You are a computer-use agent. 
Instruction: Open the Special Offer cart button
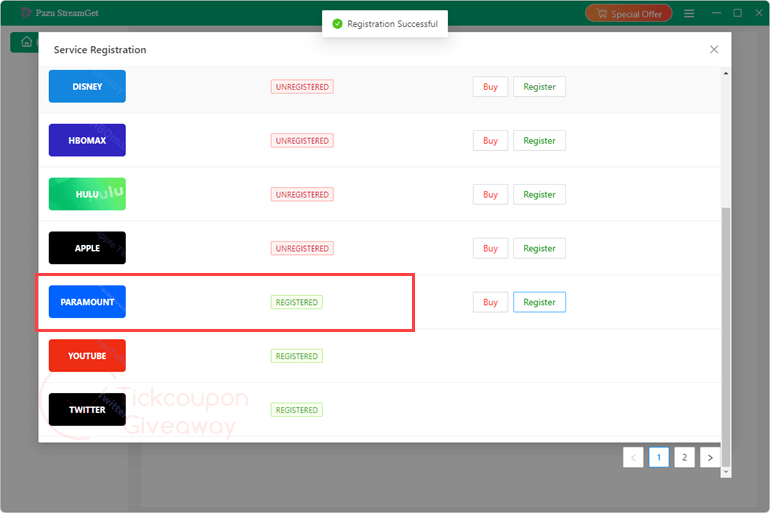[x=629, y=14]
